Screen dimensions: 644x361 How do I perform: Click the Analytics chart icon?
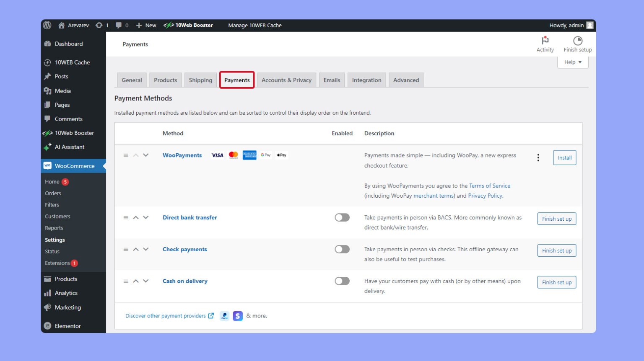48,293
